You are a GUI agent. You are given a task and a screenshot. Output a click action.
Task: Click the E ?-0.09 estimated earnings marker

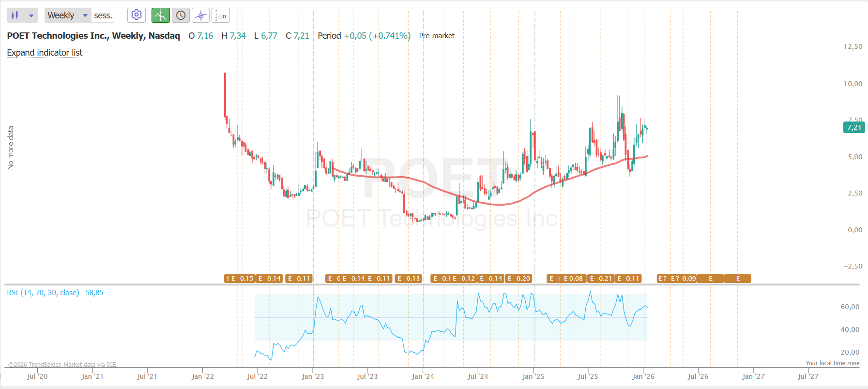tap(684, 279)
